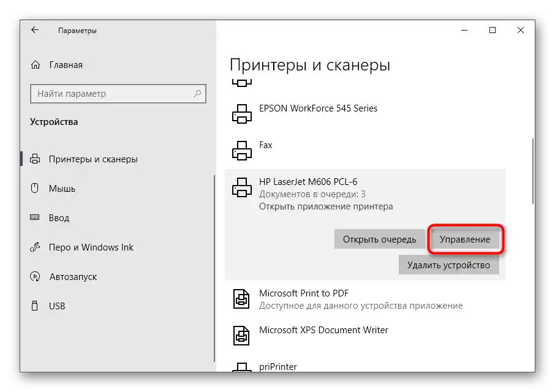Click the main pane vertical scrollbar
Viewport: 555px width, 392px height.
533,171
